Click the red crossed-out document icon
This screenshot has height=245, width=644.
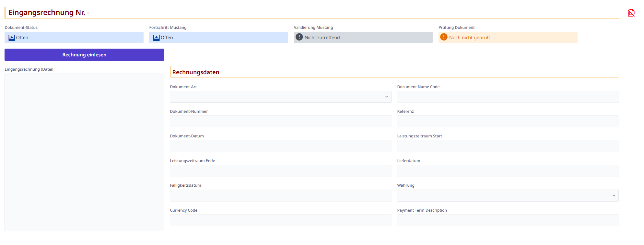tap(631, 13)
